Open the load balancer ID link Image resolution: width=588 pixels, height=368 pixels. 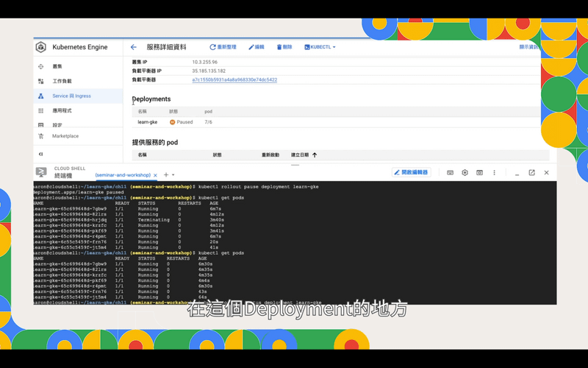click(x=234, y=79)
